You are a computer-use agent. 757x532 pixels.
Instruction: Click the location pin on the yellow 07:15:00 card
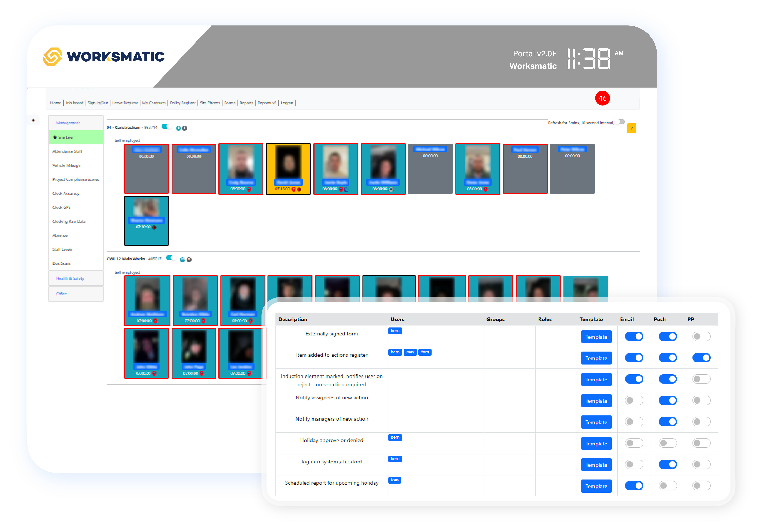pos(293,189)
